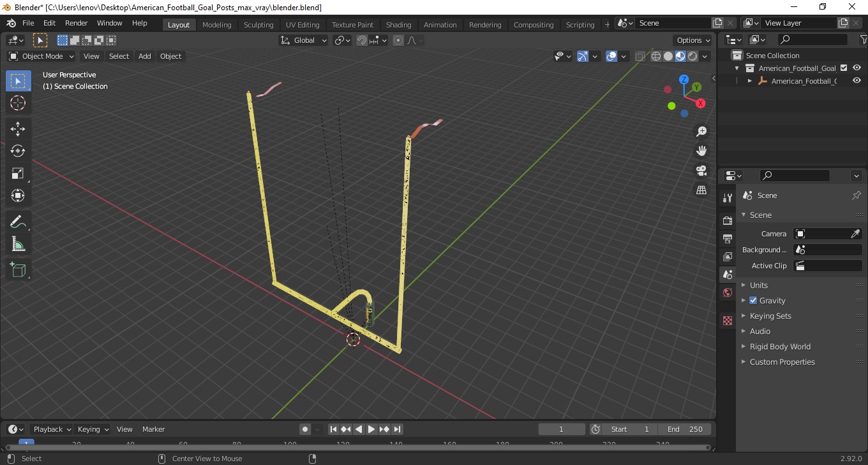Open the Global transform orientation dropdown
Screen dimensions: 868x465
pyautogui.click(x=304, y=40)
